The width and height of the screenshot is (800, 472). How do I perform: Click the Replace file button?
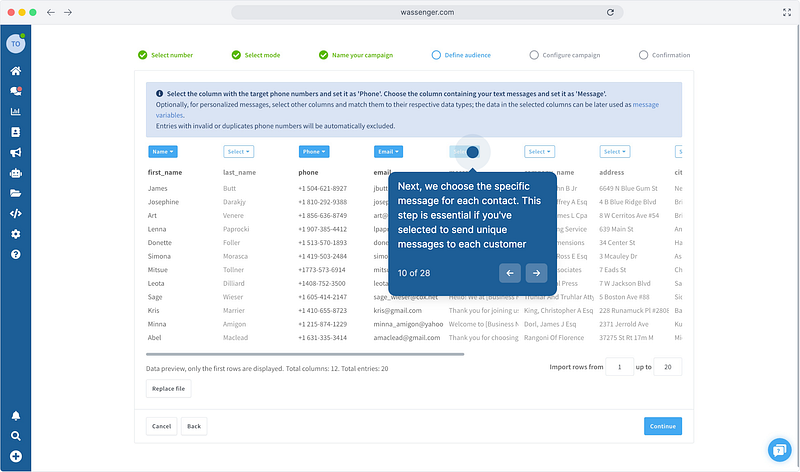coord(168,389)
